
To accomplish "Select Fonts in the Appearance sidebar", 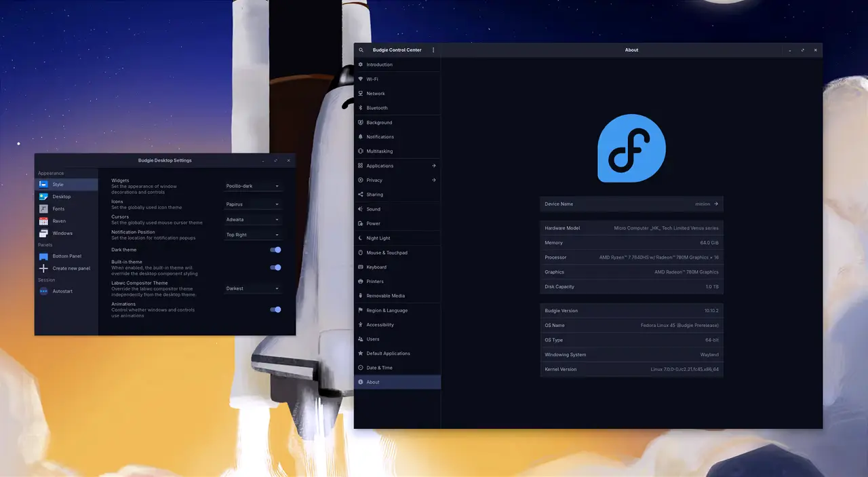I will (58, 209).
